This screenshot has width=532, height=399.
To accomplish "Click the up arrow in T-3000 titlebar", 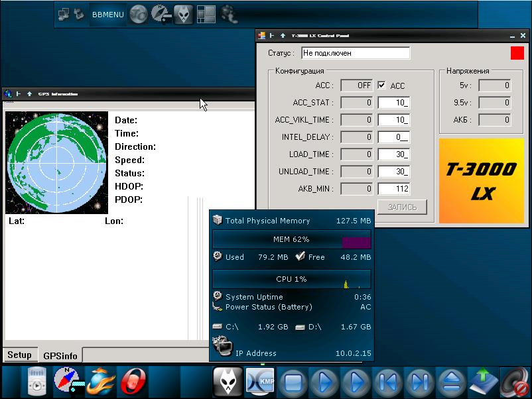I will pos(283,36).
